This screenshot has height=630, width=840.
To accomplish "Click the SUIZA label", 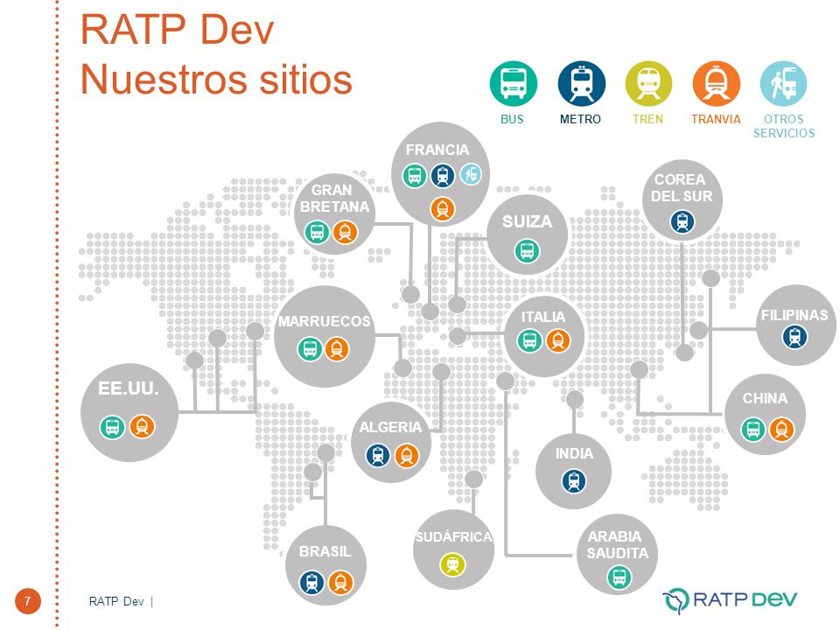I will click(527, 221).
